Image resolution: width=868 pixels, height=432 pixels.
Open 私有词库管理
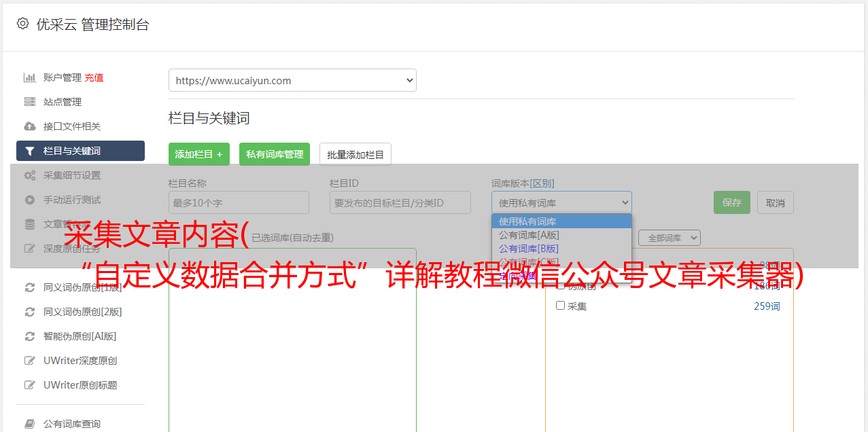pyautogui.click(x=275, y=154)
